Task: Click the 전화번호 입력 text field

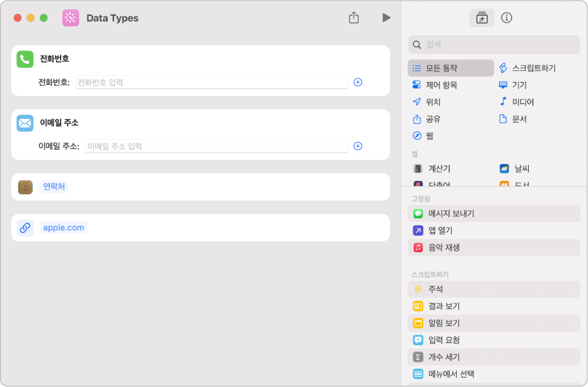Action: 212,82
